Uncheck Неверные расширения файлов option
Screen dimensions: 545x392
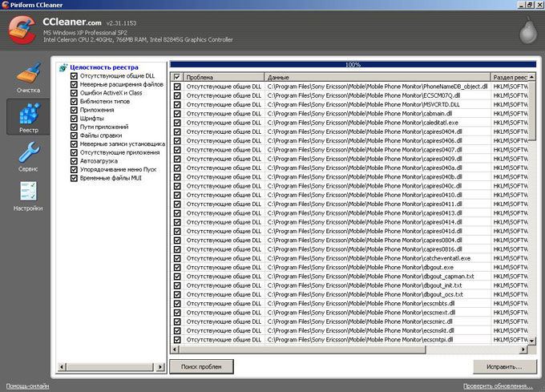74,84
